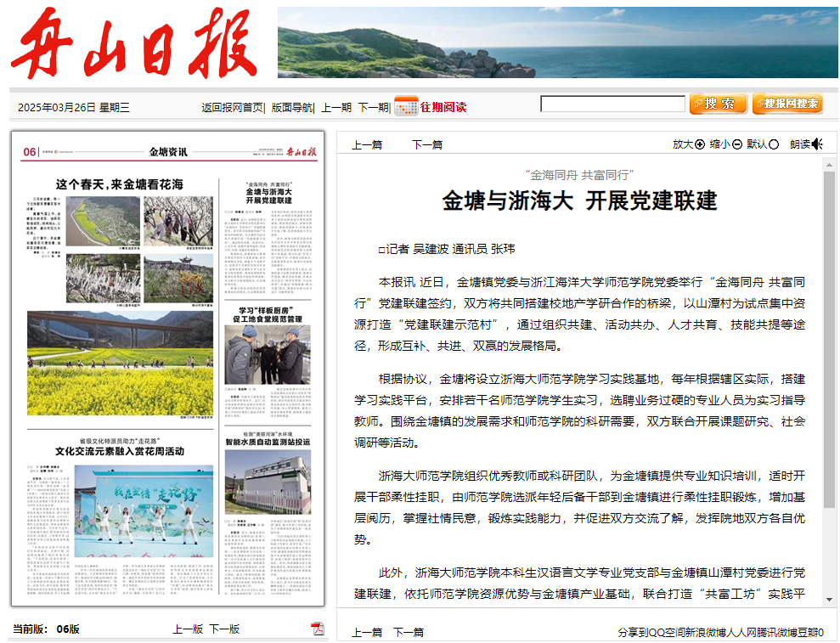Click the zoom in (放大) plus icon
This screenshot has height=643, width=840.
coord(700,144)
